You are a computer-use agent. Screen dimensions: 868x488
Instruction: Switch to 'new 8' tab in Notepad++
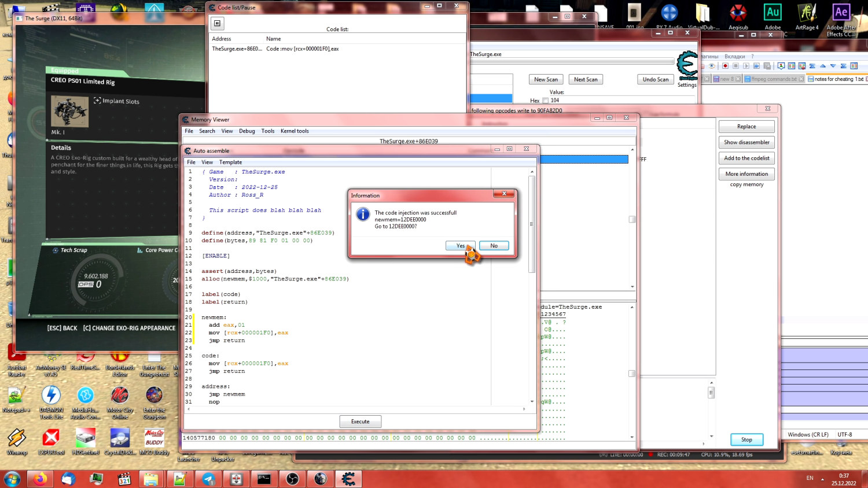pos(726,79)
